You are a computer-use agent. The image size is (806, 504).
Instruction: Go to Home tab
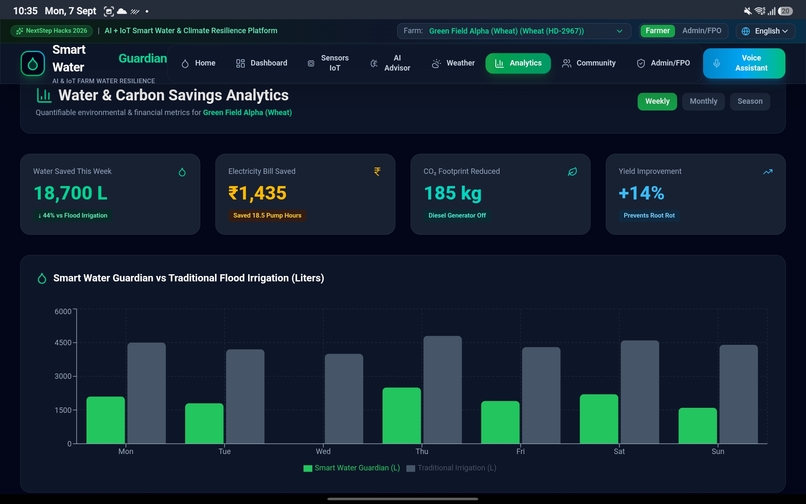(198, 63)
